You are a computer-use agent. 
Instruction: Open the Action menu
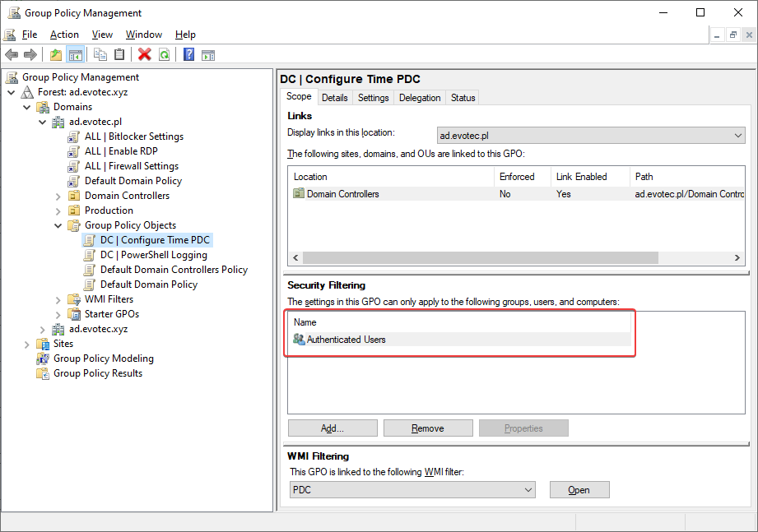click(x=64, y=35)
